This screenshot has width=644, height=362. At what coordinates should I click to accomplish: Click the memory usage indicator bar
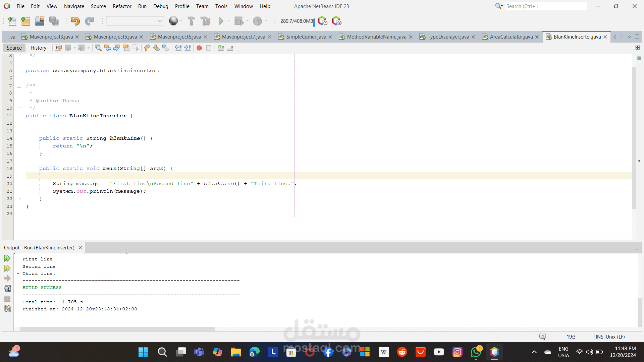(x=297, y=21)
